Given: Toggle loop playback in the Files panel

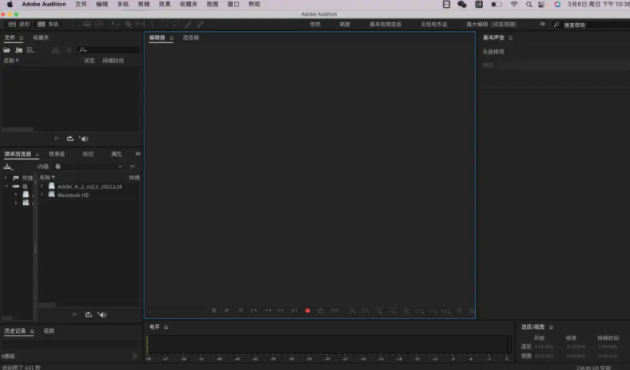Looking at the screenshot, I should pos(70,139).
